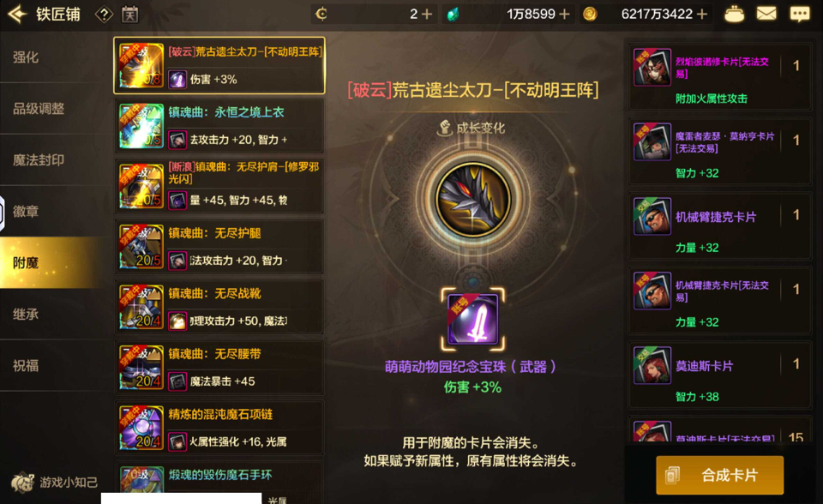823x504 pixels.
Task: Add gold with plus next to 6217万3422
Action: pyautogui.click(x=701, y=15)
